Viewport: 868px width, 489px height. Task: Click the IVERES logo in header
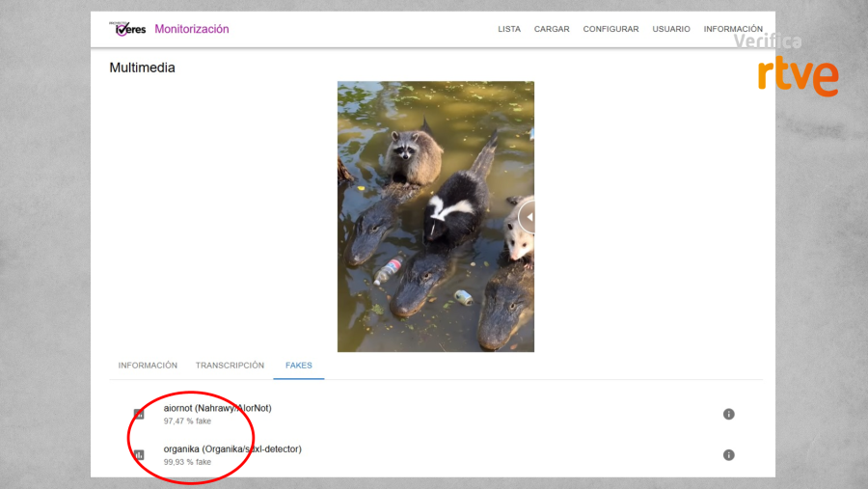[128, 29]
